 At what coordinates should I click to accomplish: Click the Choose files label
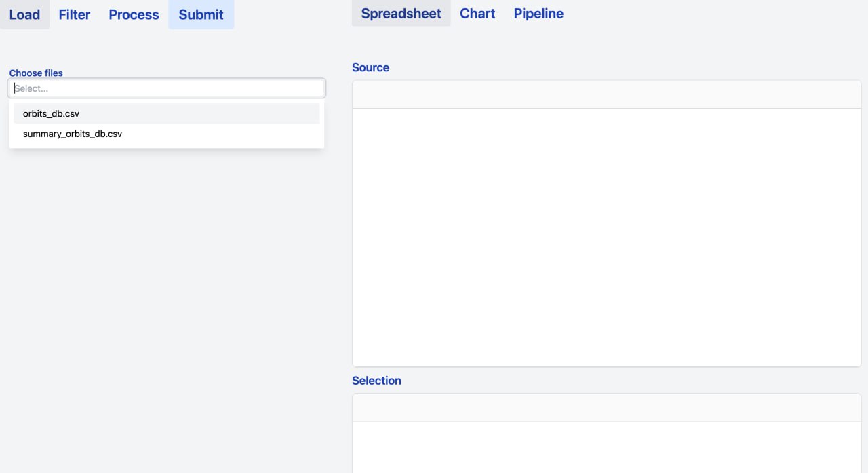click(36, 73)
